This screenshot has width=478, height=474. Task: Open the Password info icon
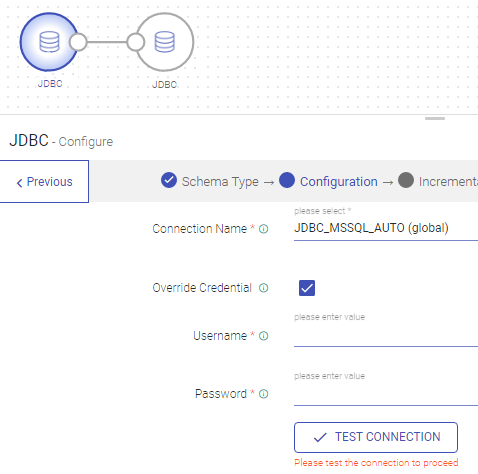[263, 394]
